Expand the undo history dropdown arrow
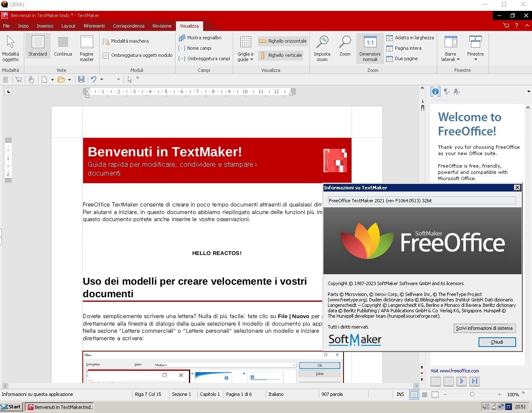The width and height of the screenshot is (532, 413). click(102, 79)
